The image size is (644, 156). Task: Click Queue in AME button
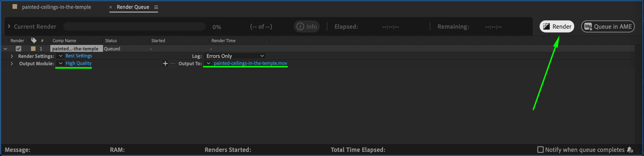pyautogui.click(x=608, y=26)
